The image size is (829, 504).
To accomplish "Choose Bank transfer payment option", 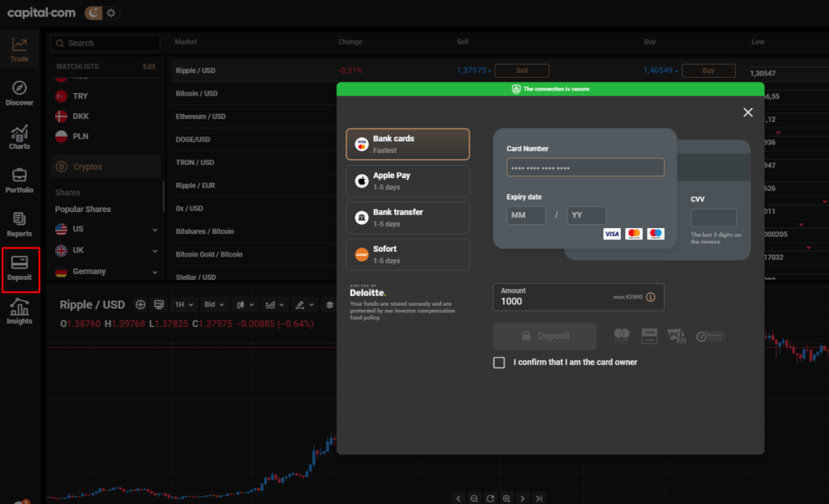I will tap(407, 217).
